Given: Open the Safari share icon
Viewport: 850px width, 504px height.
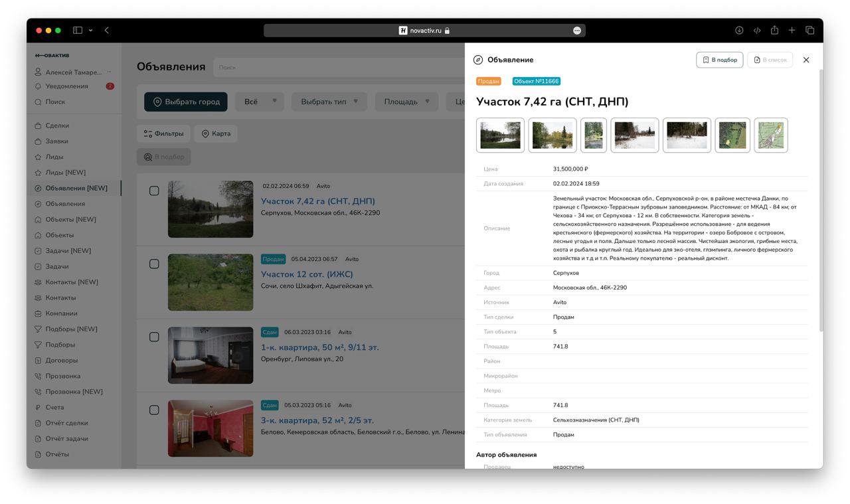Looking at the screenshot, I should [x=774, y=30].
